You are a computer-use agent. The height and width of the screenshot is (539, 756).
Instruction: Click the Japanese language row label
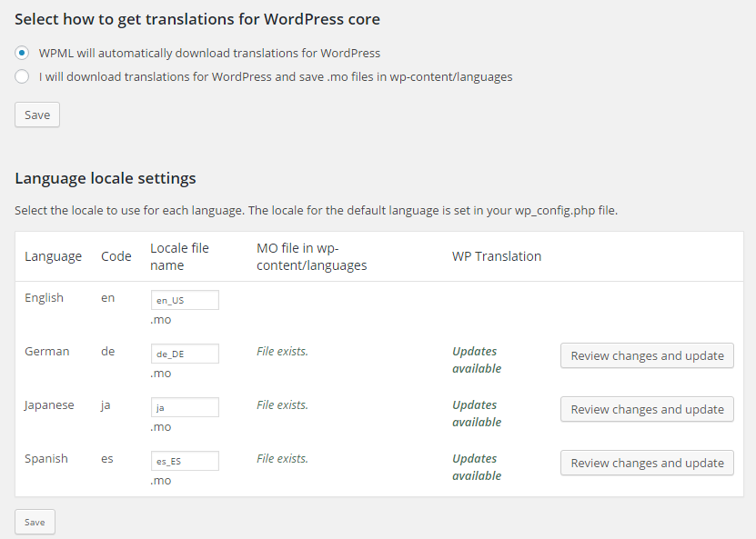[49, 405]
